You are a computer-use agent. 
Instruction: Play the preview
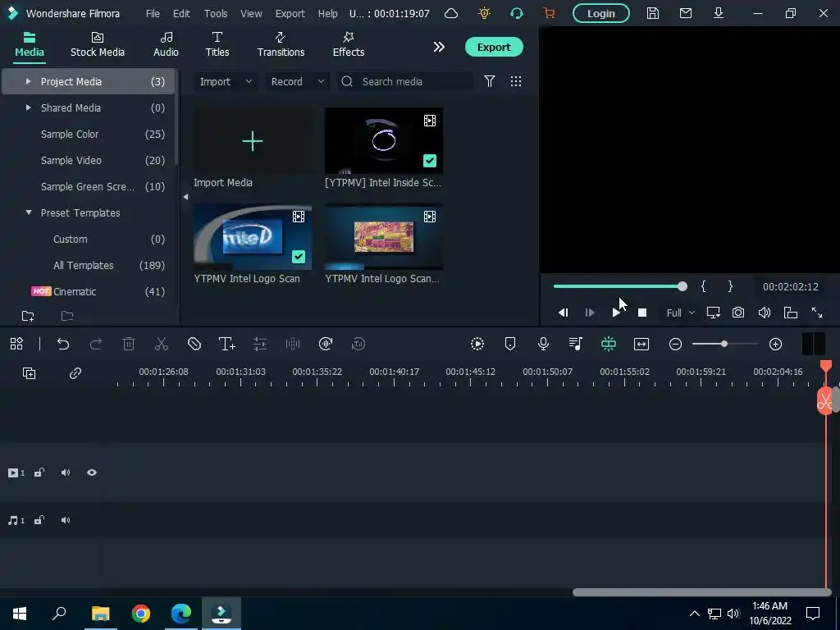coord(616,313)
